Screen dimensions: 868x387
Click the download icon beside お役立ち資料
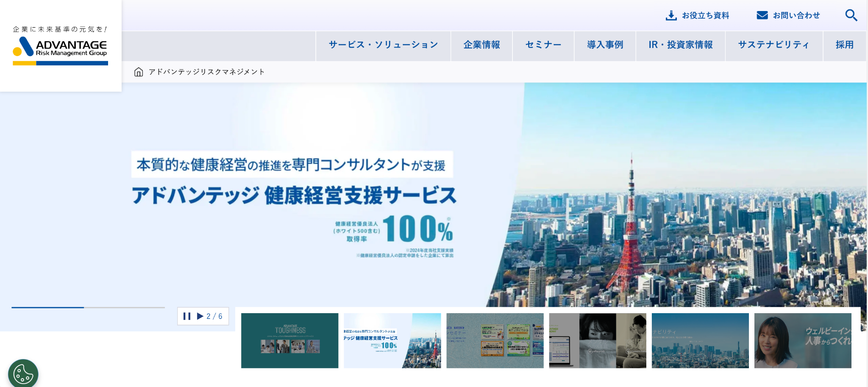[x=671, y=15]
